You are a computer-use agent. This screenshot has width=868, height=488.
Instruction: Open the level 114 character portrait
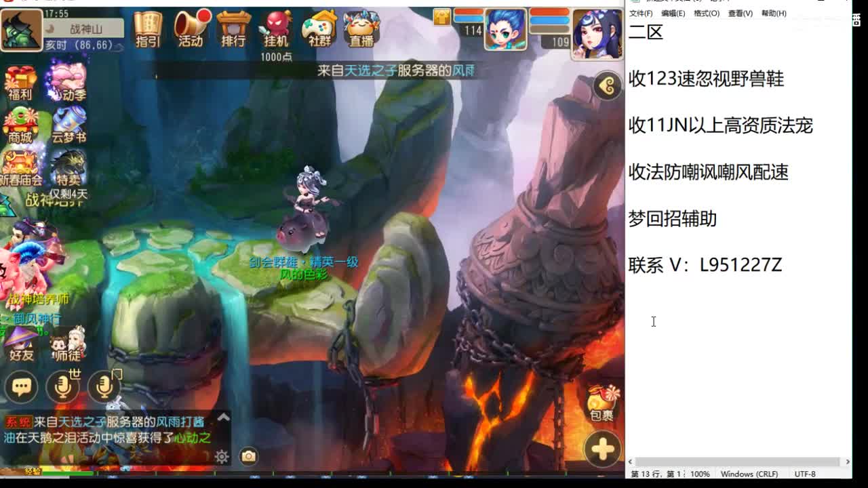coord(505,29)
